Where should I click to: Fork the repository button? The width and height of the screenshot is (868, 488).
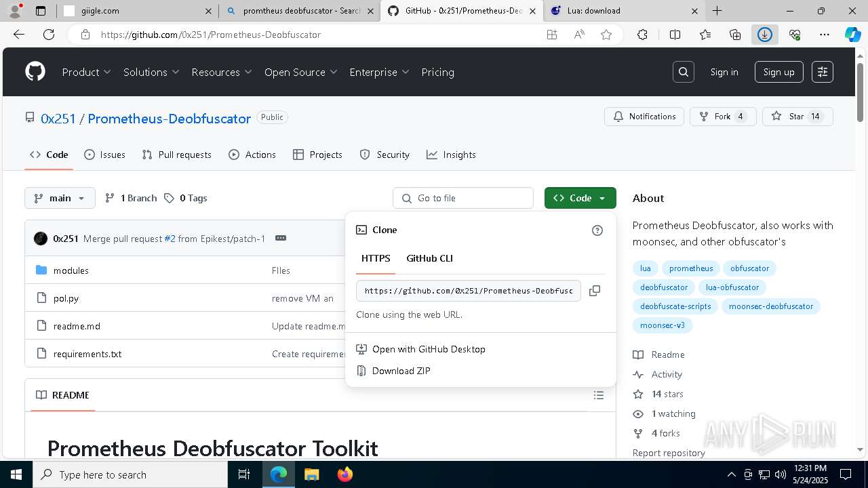click(723, 117)
